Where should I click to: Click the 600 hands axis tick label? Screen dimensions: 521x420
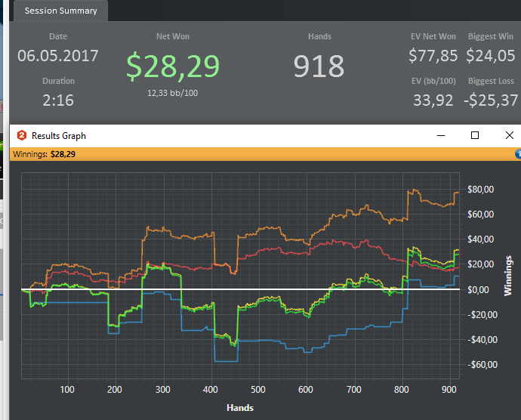click(306, 389)
